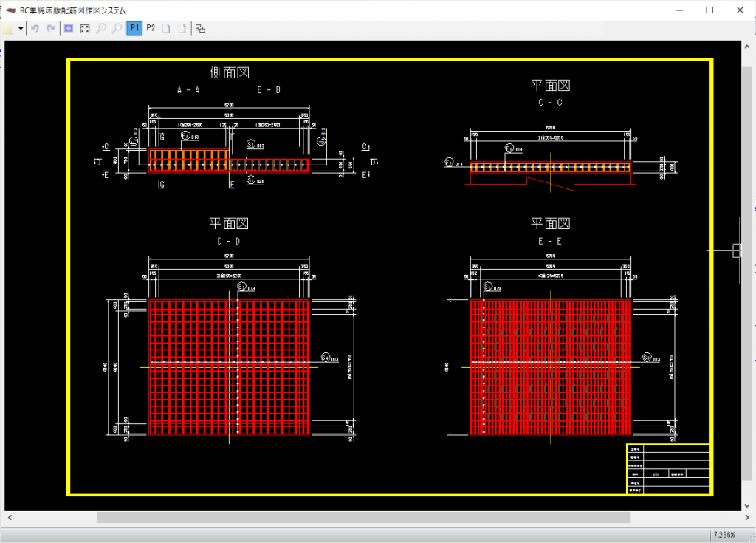Click the title block table in drawing corner
The height and width of the screenshot is (543, 756).
(x=668, y=468)
